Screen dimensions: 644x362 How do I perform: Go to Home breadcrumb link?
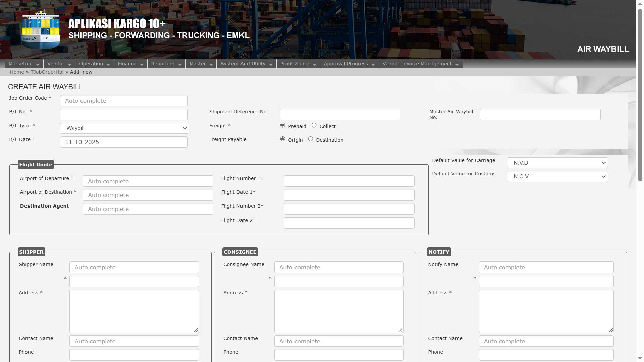17,72
